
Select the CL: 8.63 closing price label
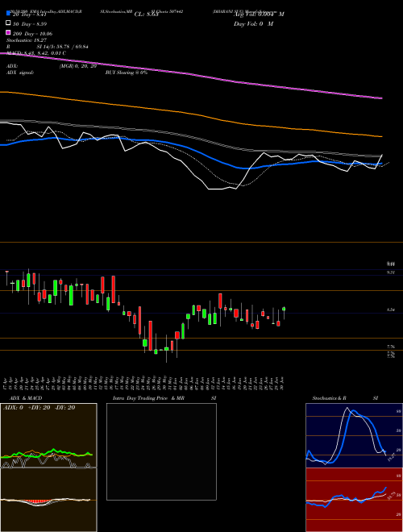click(x=146, y=15)
